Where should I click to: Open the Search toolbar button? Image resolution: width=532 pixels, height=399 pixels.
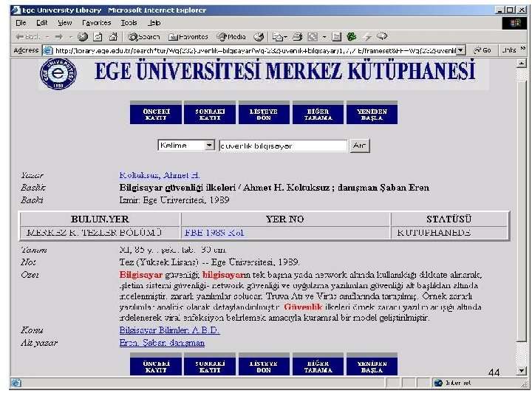[144, 37]
